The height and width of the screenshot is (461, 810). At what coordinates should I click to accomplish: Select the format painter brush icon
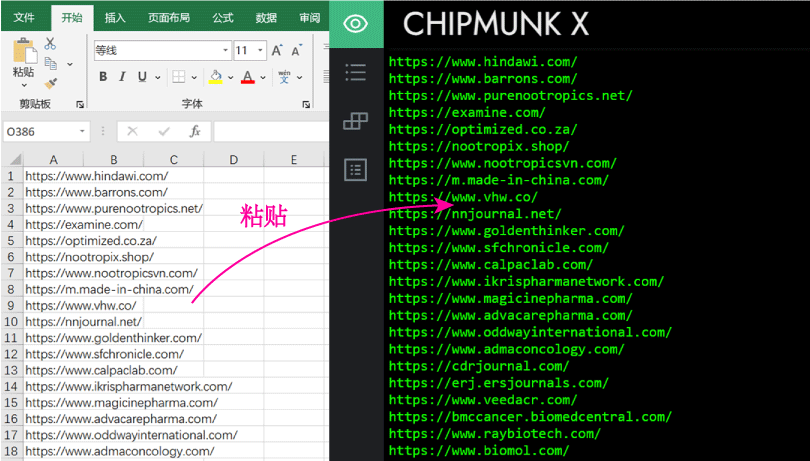51,84
